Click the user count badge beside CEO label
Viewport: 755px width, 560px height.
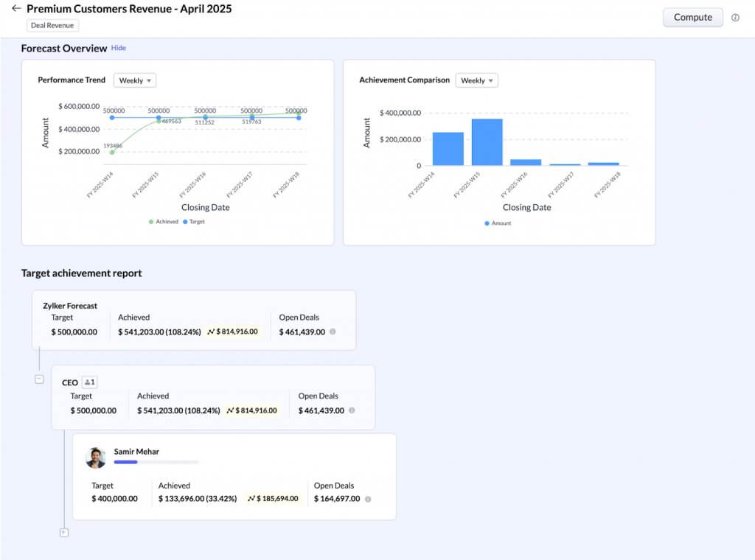click(88, 382)
